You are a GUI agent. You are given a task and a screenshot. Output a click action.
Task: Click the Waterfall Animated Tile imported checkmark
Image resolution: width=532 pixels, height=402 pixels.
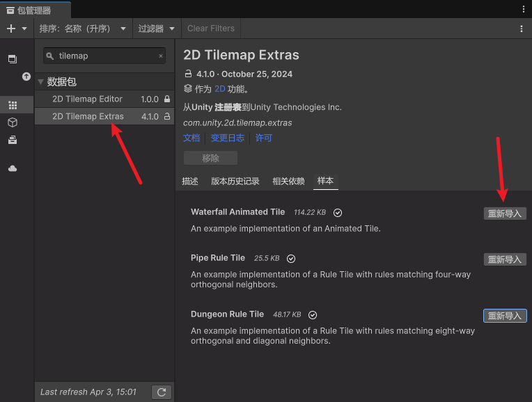338,213
